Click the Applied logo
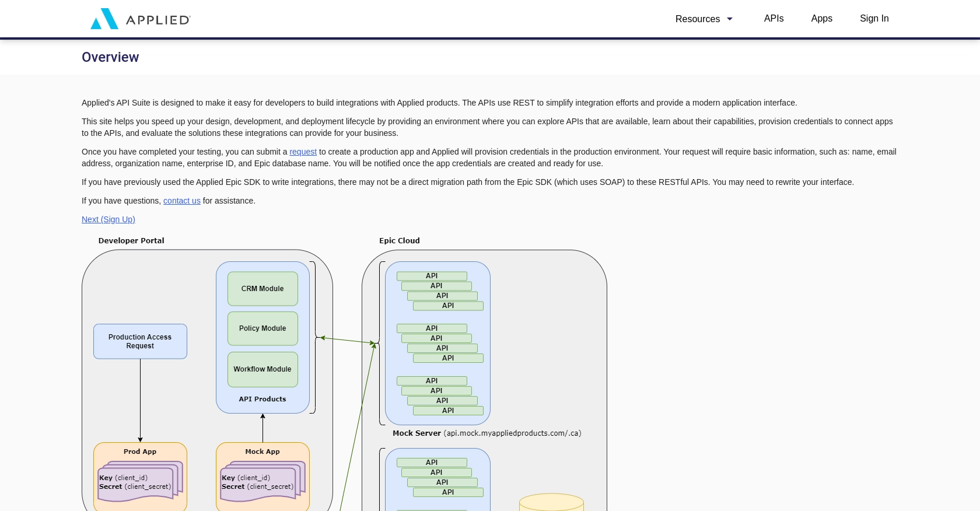 [141, 19]
